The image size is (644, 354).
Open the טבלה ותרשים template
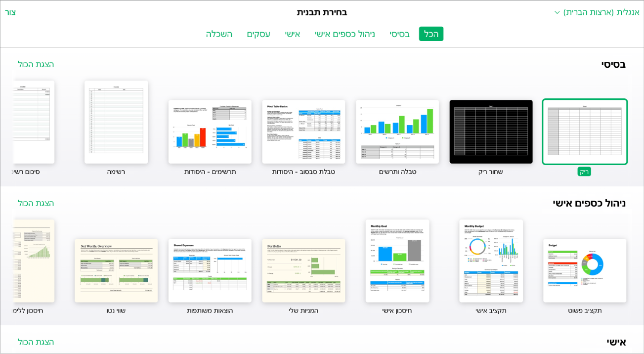point(397,132)
